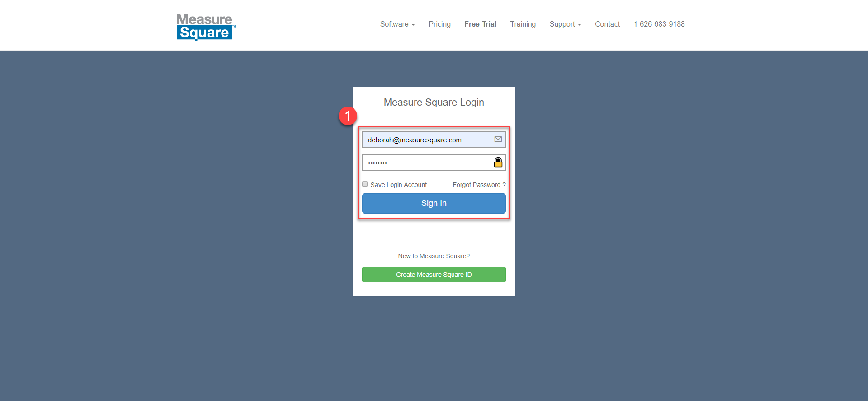Go to the Training page

[523, 24]
